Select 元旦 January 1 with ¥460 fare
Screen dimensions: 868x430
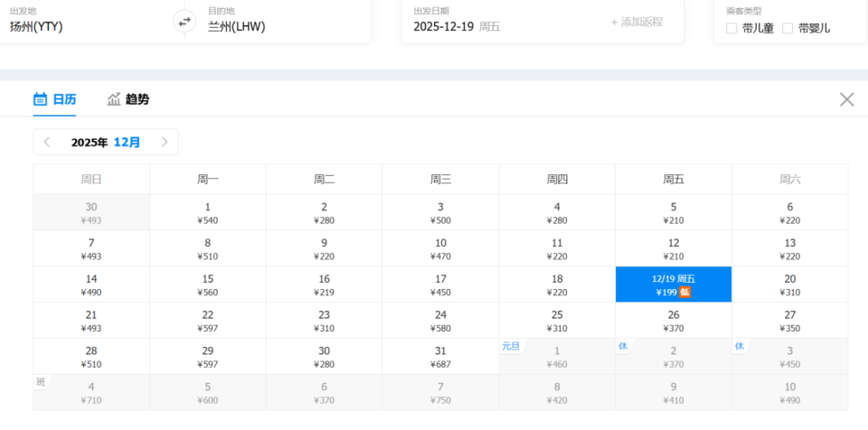[557, 357]
